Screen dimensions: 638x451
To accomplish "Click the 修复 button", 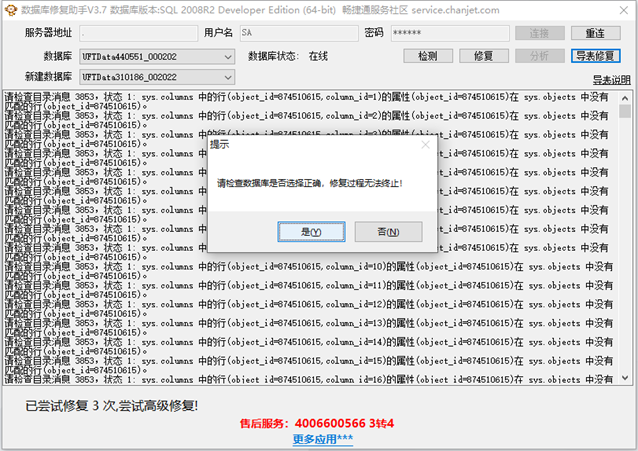I will click(484, 56).
